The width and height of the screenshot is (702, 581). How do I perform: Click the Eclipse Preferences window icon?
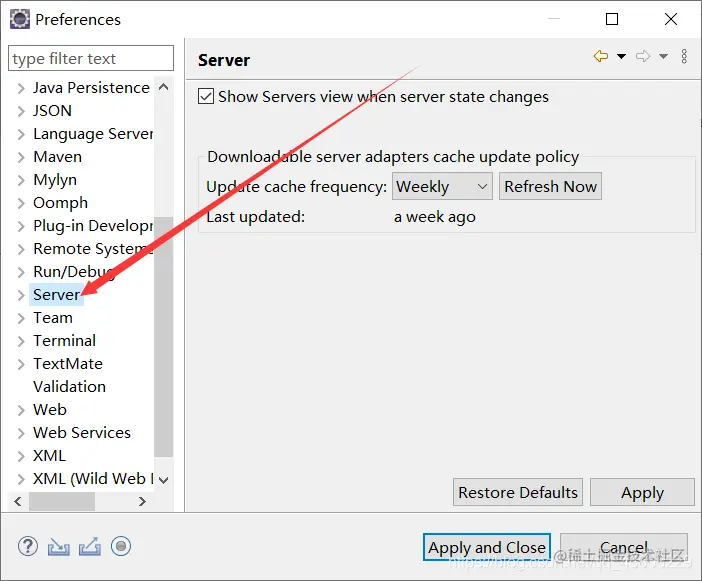click(20, 19)
